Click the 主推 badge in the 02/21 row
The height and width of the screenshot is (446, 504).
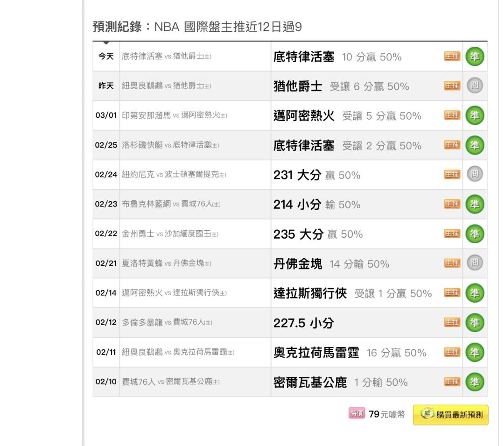tap(452, 263)
